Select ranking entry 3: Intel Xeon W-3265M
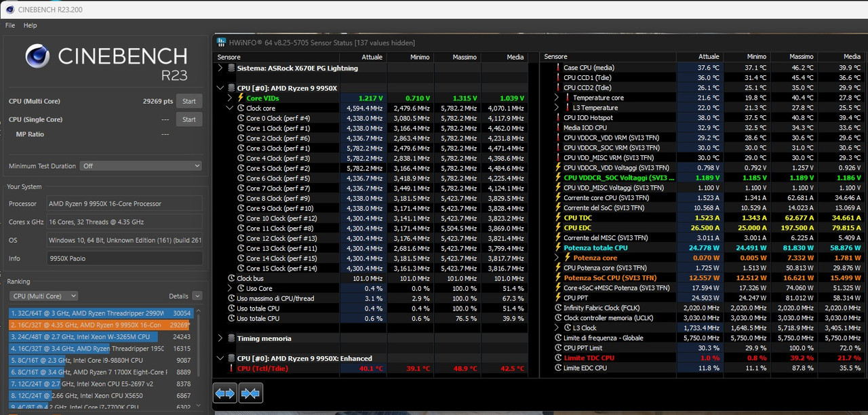This screenshot has height=415, width=868. (x=101, y=336)
